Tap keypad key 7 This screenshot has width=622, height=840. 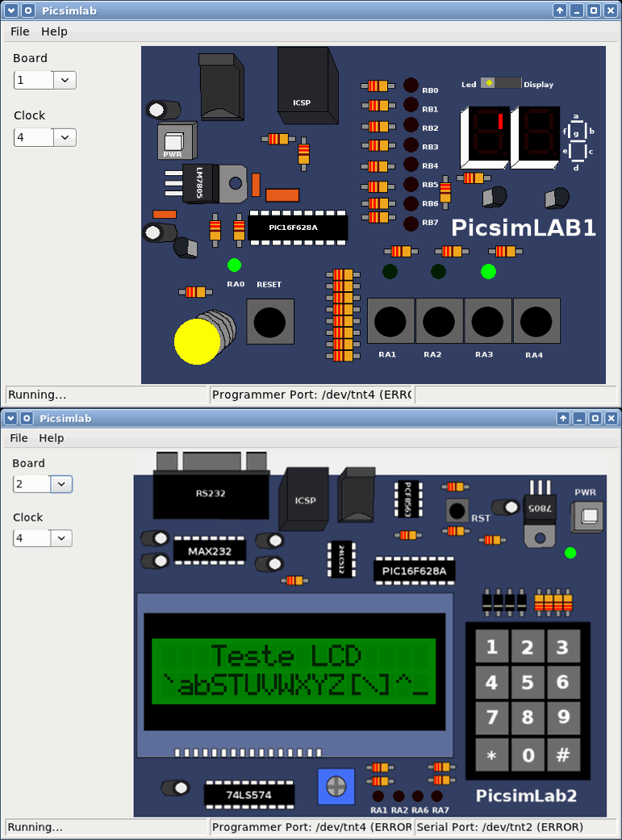click(492, 718)
